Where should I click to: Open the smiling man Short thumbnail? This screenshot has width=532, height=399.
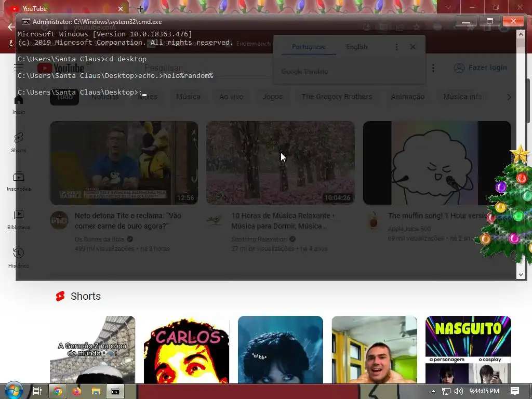374,350
